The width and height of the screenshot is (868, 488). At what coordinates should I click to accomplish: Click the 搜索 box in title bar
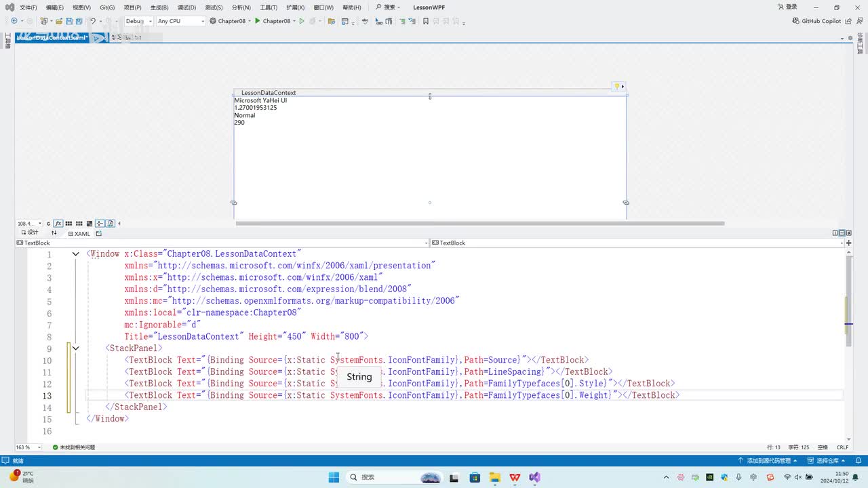coord(388,7)
